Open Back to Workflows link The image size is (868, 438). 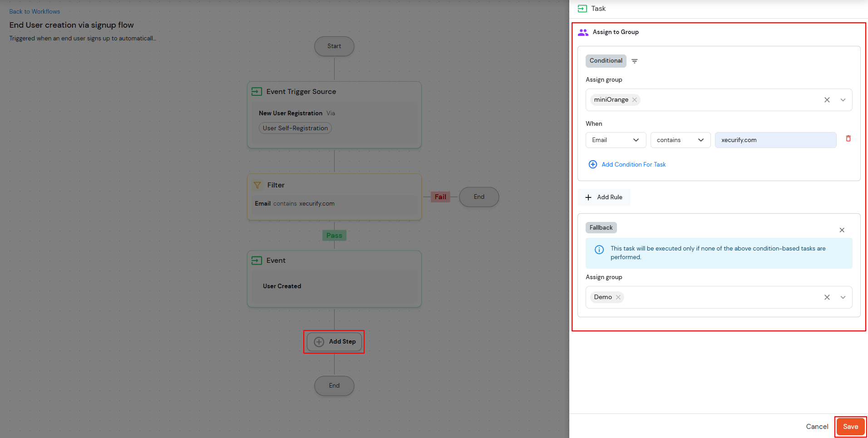[35, 11]
